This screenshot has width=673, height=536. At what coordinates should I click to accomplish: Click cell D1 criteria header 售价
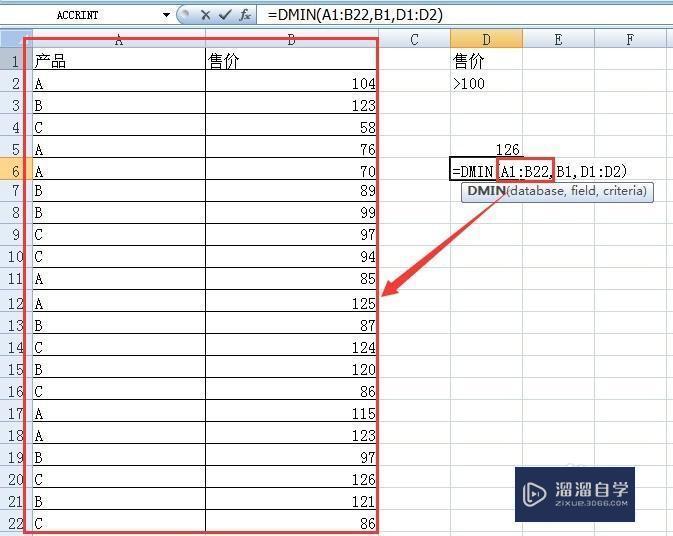(x=486, y=59)
